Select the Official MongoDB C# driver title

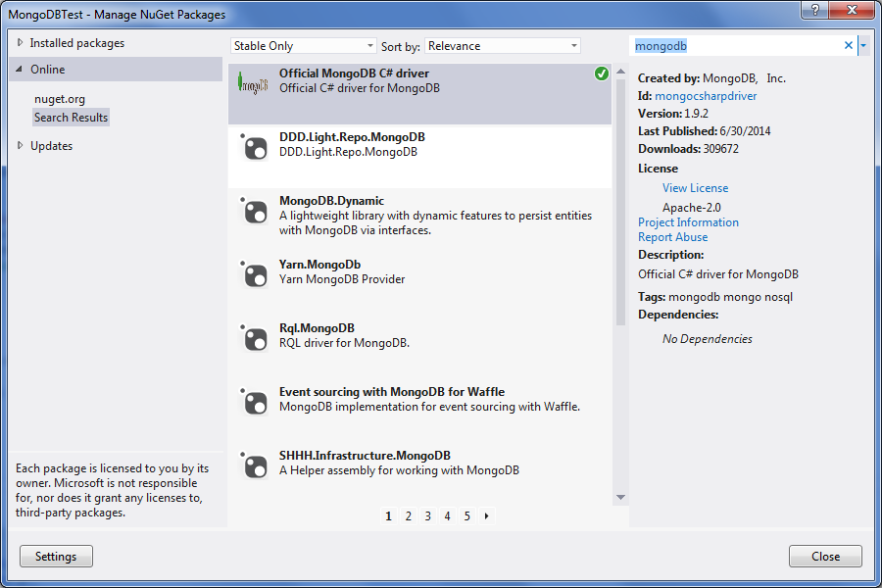tap(354, 73)
